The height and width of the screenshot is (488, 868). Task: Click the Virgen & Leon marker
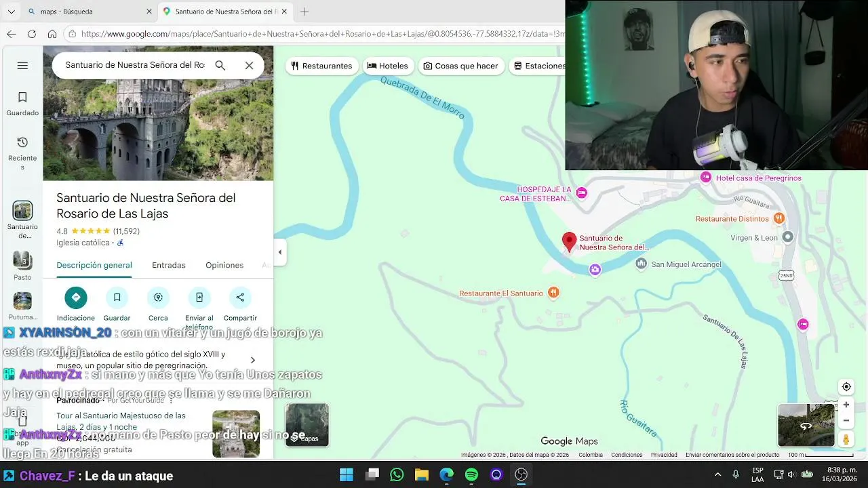787,237
